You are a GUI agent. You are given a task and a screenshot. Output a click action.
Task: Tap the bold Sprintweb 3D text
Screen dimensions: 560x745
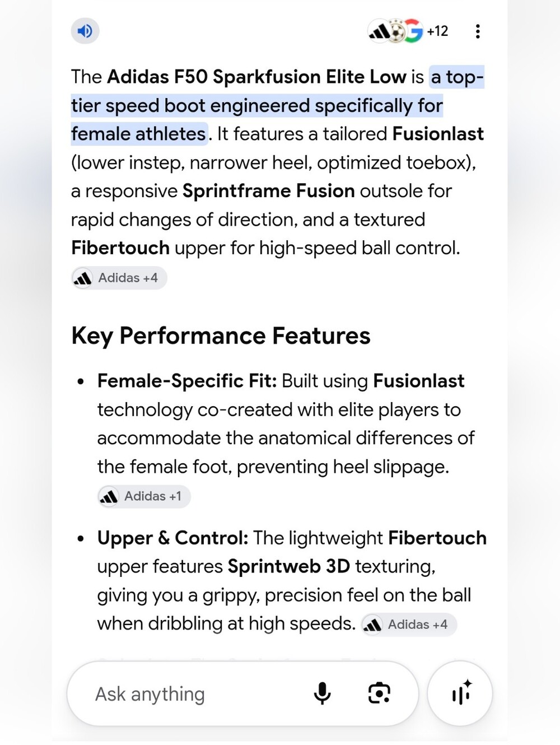tap(289, 566)
